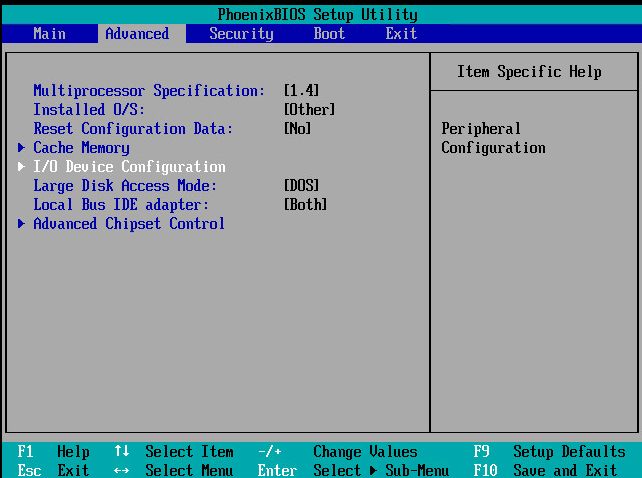Toggle the [No] reset configuration value

click(298, 129)
